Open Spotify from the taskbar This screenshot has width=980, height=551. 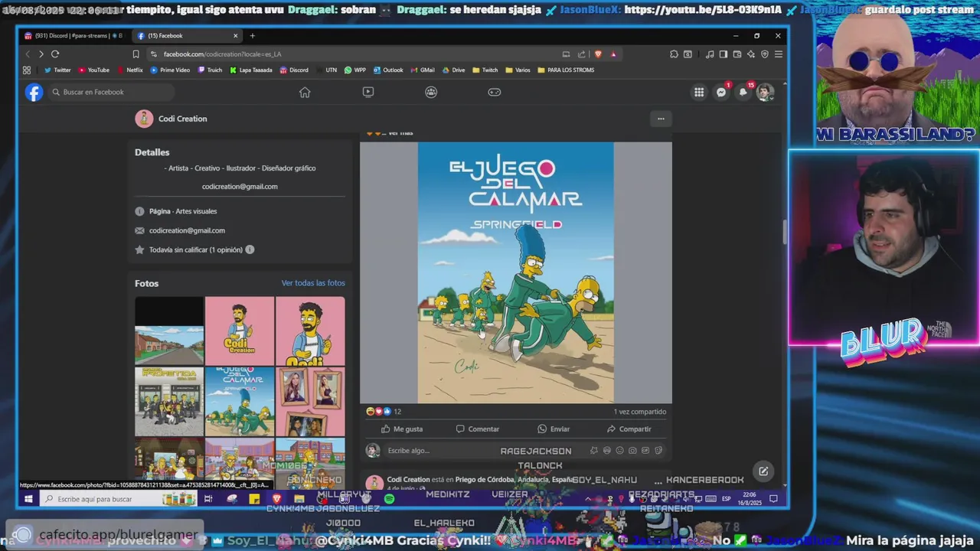(x=389, y=499)
